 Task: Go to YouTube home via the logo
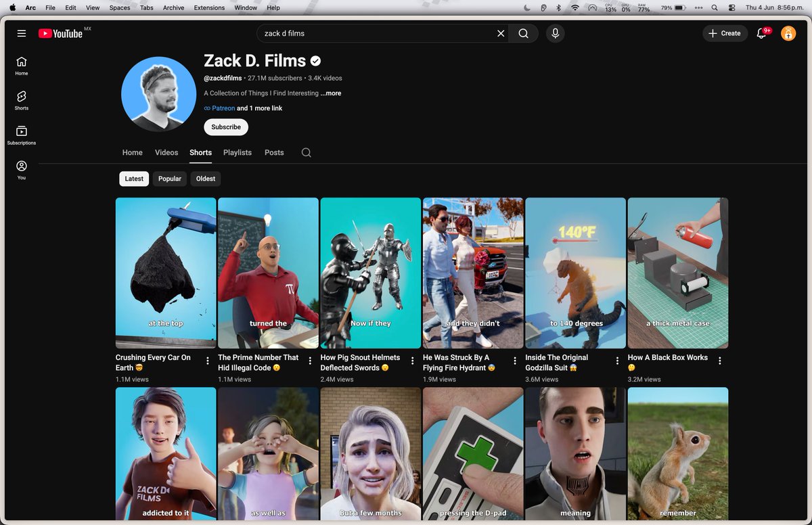(60, 33)
